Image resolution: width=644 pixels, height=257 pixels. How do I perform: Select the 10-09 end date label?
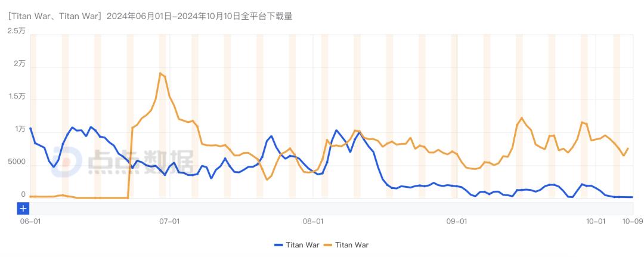pyautogui.click(x=631, y=221)
